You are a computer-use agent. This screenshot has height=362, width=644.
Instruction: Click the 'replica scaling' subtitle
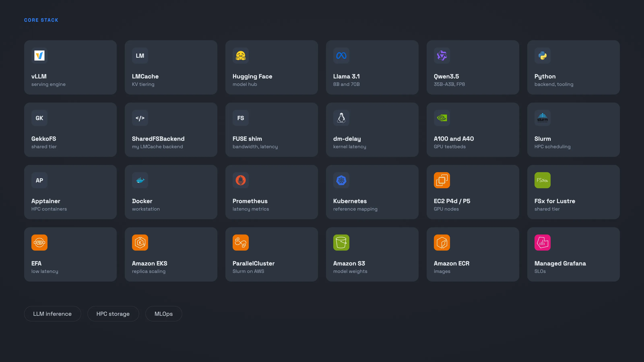click(x=149, y=271)
